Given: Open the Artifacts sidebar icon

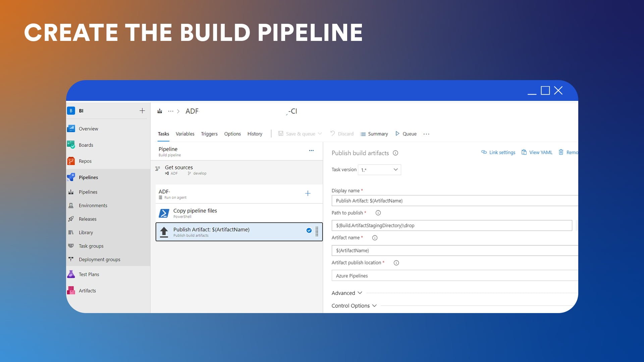Looking at the screenshot, I should click(71, 291).
